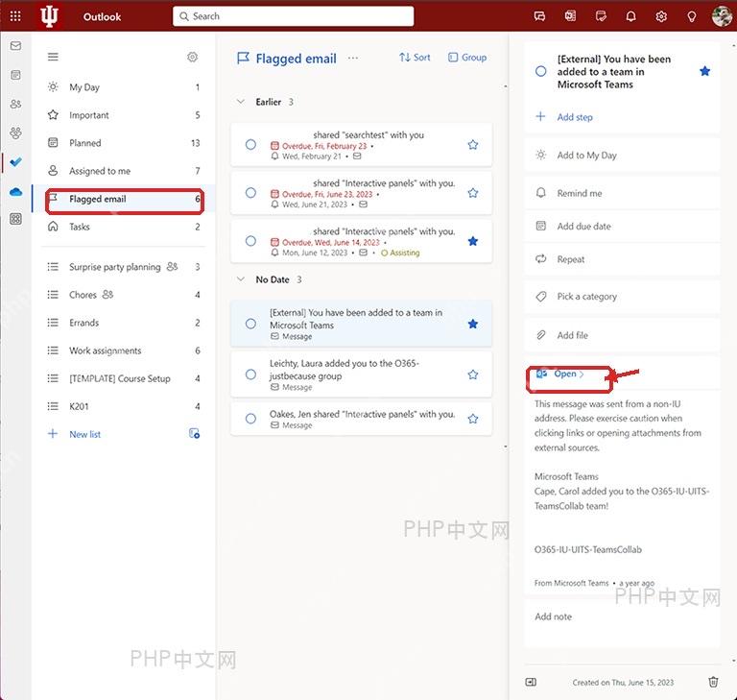Open tips lightbulb icon in header
Screen dimensions: 737x700
[x=691, y=16]
